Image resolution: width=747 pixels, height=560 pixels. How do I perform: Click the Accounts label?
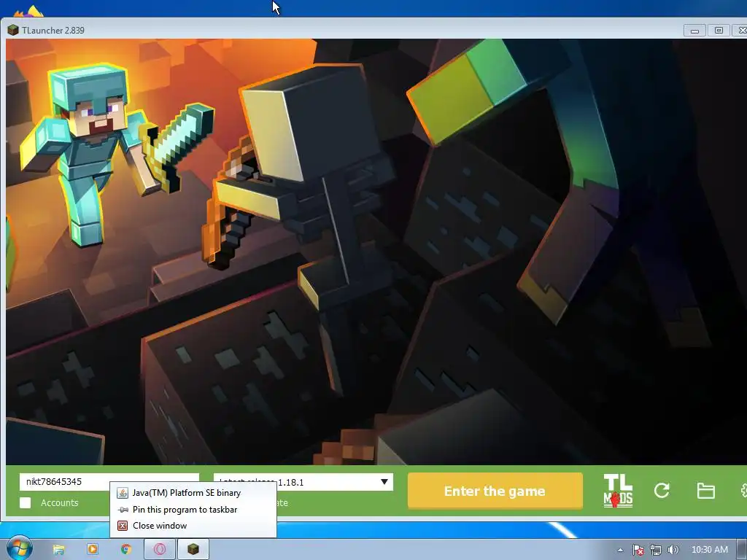tap(60, 503)
